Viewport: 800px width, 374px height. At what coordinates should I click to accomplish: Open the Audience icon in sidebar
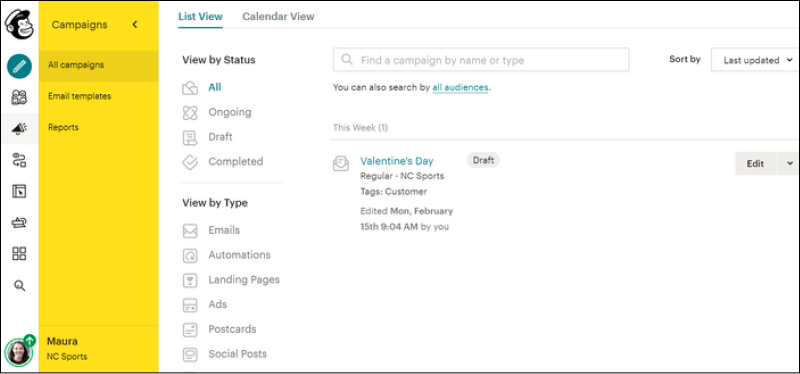19,97
